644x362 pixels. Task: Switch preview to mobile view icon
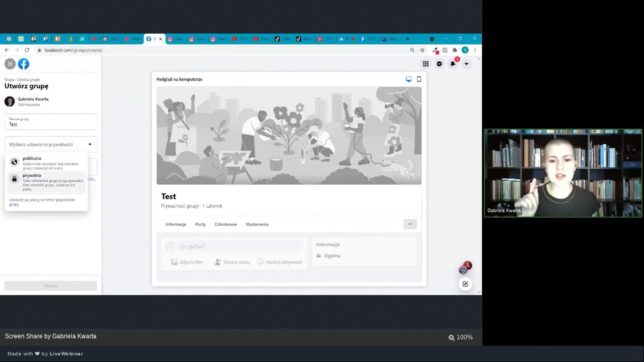[x=419, y=79]
